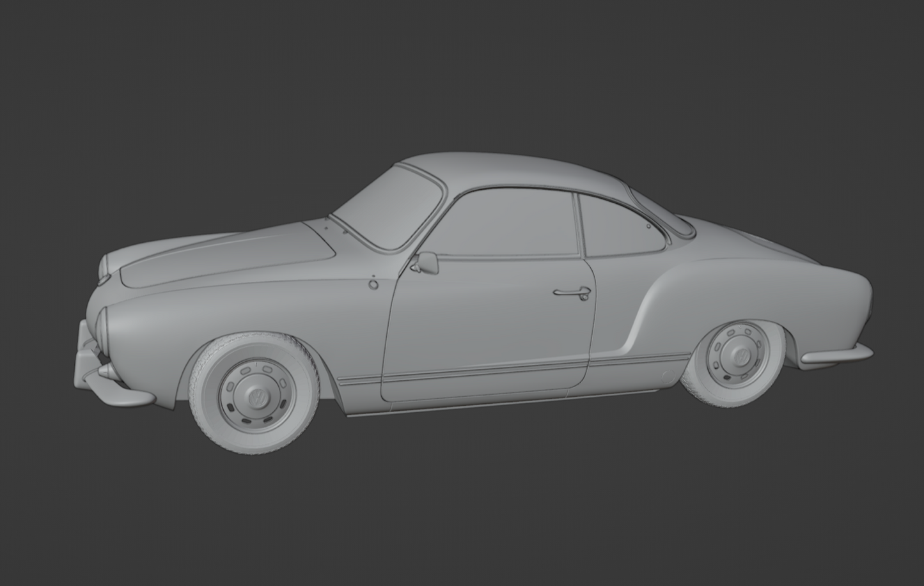Select the rear quarter side window
Screen dimensions: 924x586
click(x=620, y=226)
